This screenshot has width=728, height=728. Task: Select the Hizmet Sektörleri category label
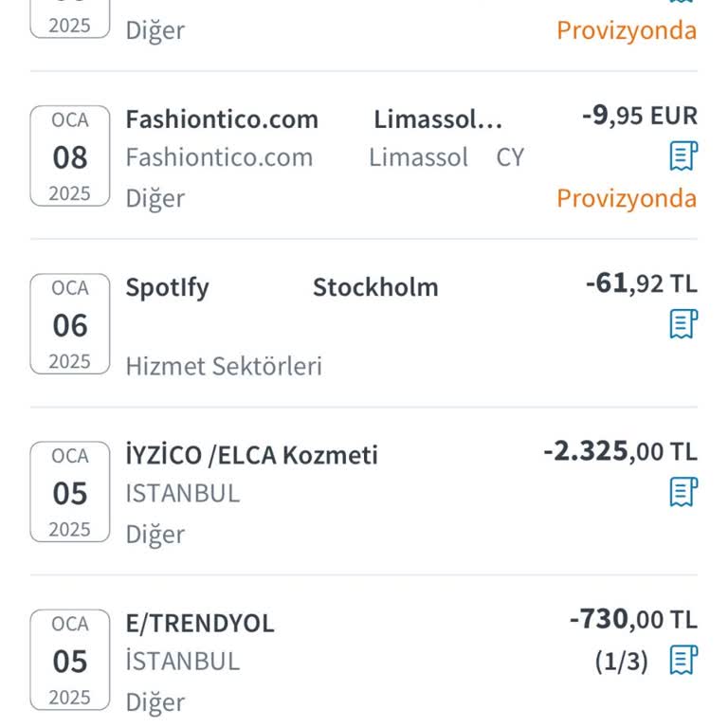coord(224,366)
